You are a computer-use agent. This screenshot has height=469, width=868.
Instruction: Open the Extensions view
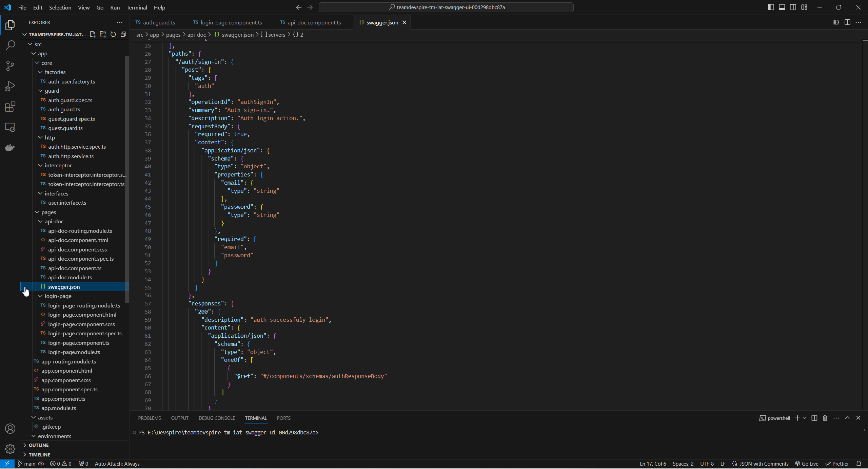click(x=10, y=107)
